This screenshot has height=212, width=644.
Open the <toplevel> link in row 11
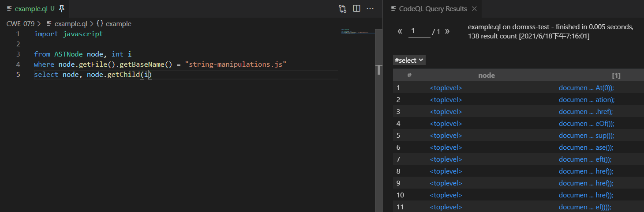pyautogui.click(x=446, y=207)
